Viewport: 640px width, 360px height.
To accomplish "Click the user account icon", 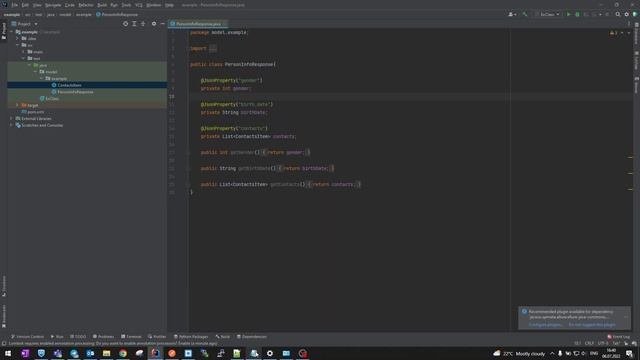I will [x=511, y=14].
